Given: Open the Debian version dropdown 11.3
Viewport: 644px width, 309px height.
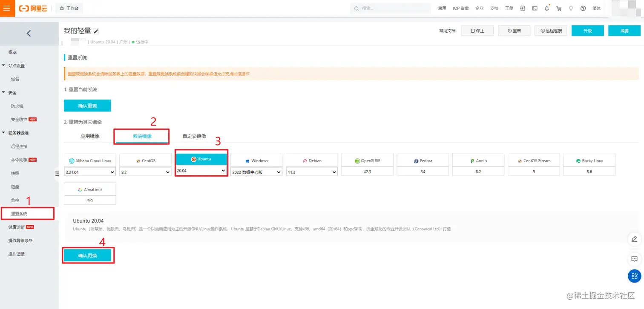Looking at the screenshot, I should point(312,172).
